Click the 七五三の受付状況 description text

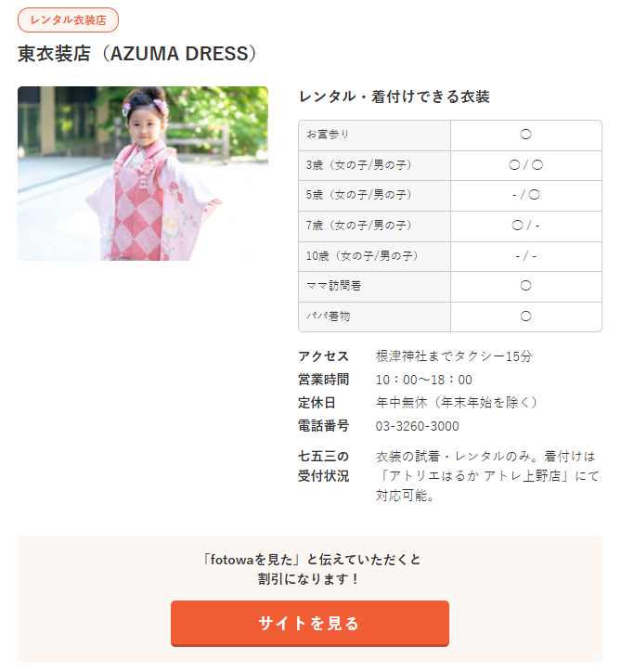point(487,476)
